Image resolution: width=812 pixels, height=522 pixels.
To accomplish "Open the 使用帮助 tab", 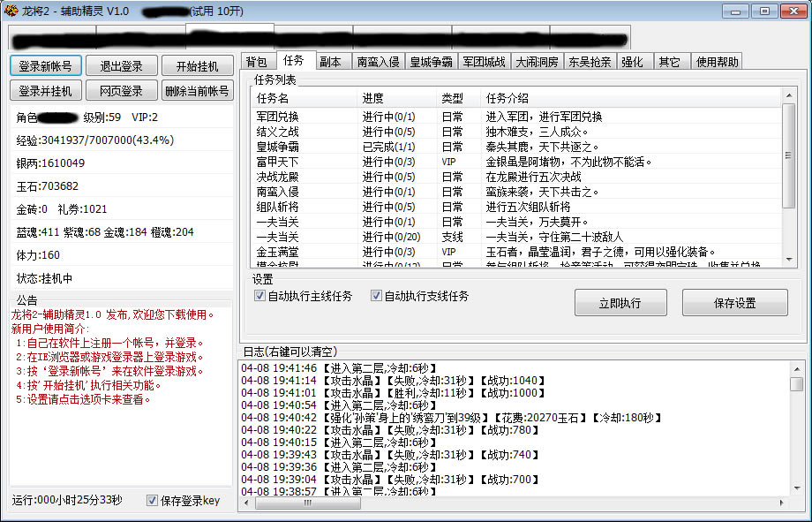I will coord(717,62).
